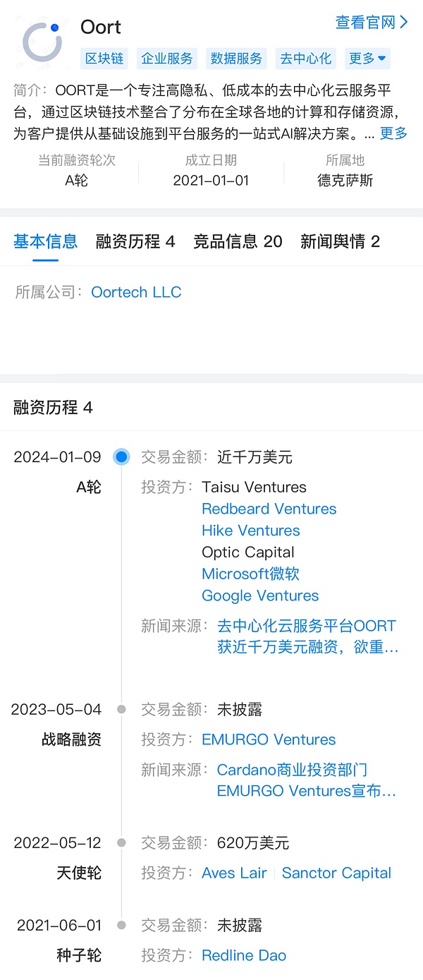Image resolution: width=423 pixels, height=980 pixels.
Task: Select the 数据服务 tag
Action: coord(236,59)
